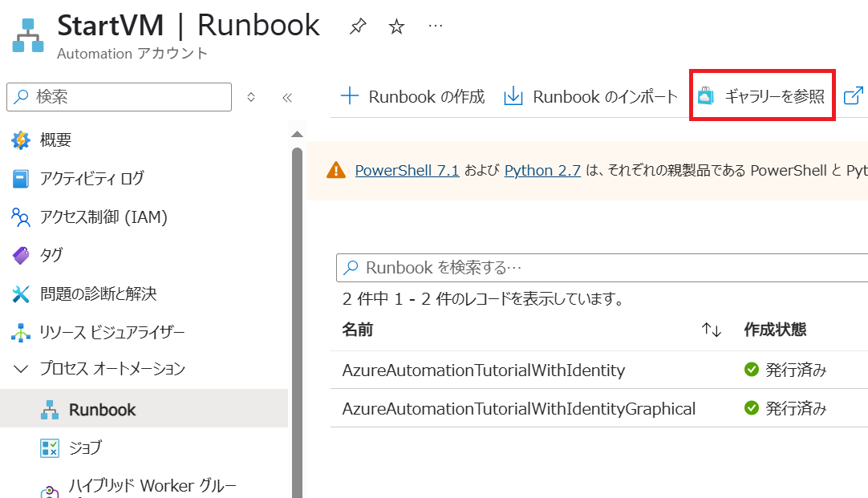Pin the StartVM Runbook page
Screen dimensions: 868x498
click(x=358, y=26)
